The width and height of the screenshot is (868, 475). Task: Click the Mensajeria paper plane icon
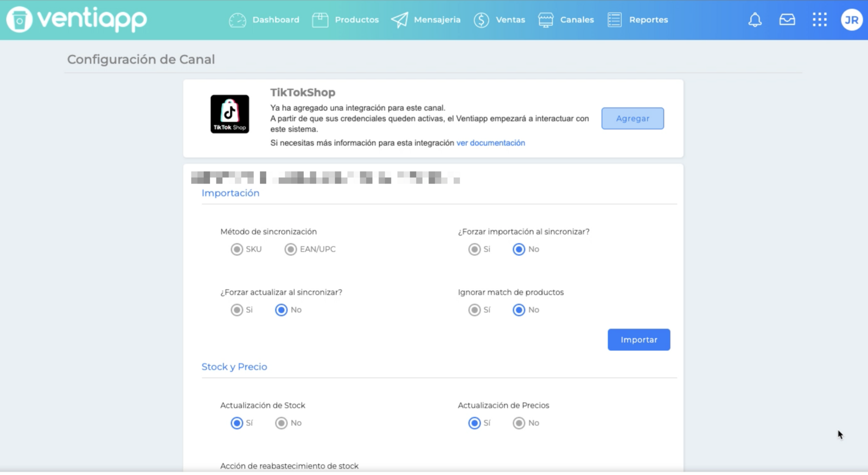tap(400, 20)
